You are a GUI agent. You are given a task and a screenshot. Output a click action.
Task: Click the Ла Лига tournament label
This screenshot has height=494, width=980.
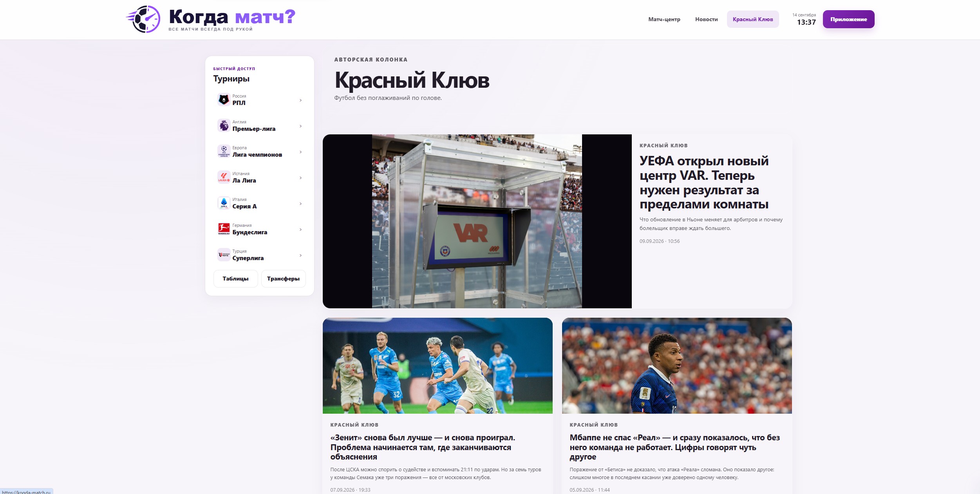click(x=244, y=181)
